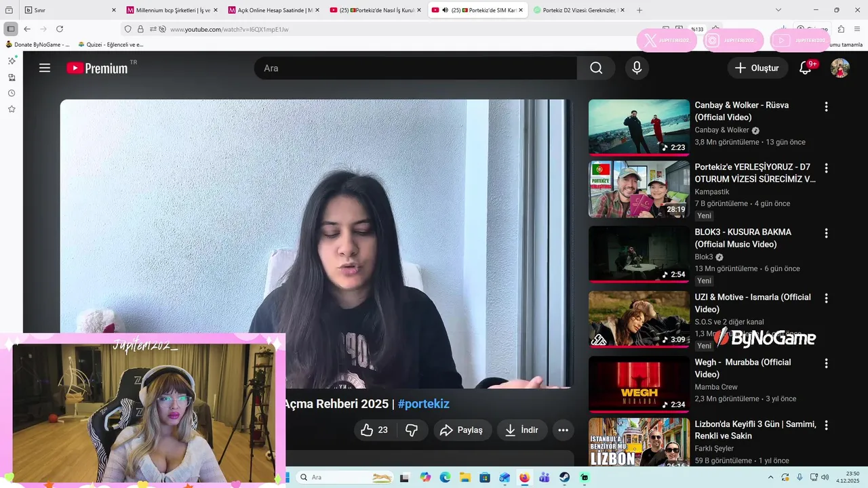Open Donate ByNoGame bookmark
The width and height of the screenshot is (868, 488).
pyautogui.click(x=37, y=44)
